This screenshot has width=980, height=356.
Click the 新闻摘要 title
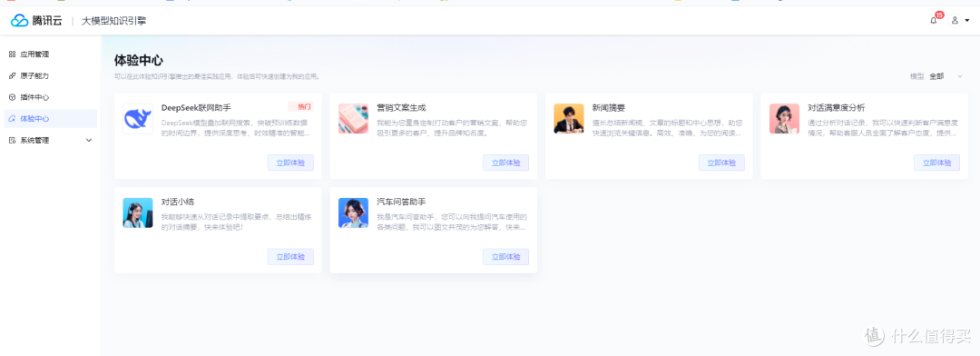tap(608, 107)
